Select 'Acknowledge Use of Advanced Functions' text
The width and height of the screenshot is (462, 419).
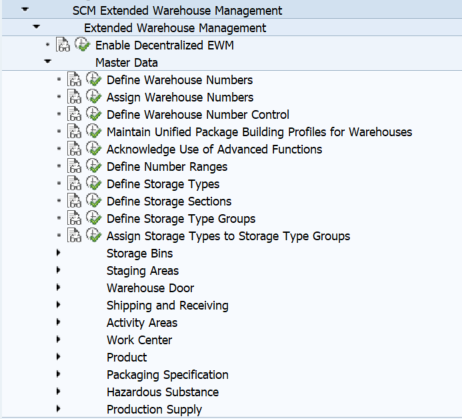pos(214,149)
